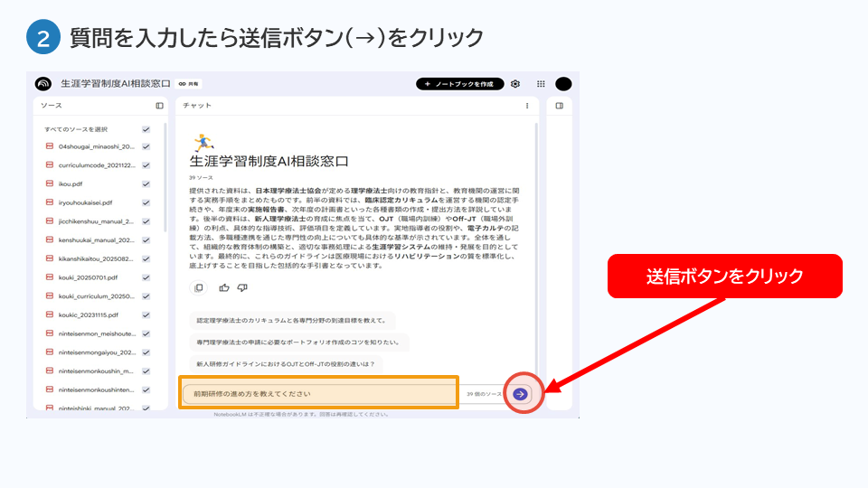Screen dimensions: 868x488
Task: Click the thumbs down icon
Action: [x=242, y=287]
